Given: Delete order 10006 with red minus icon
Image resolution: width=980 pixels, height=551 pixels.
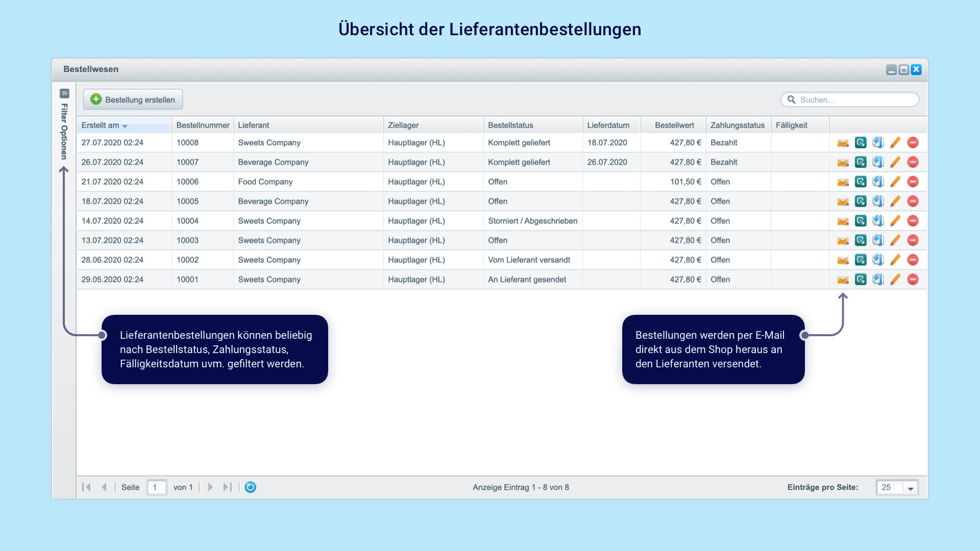Looking at the screenshot, I should (x=913, y=182).
